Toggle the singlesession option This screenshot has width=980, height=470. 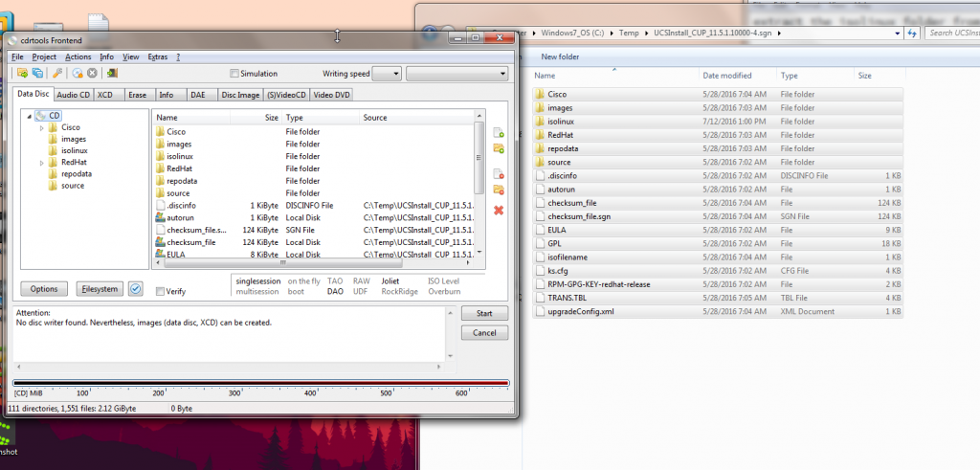pyautogui.click(x=258, y=281)
